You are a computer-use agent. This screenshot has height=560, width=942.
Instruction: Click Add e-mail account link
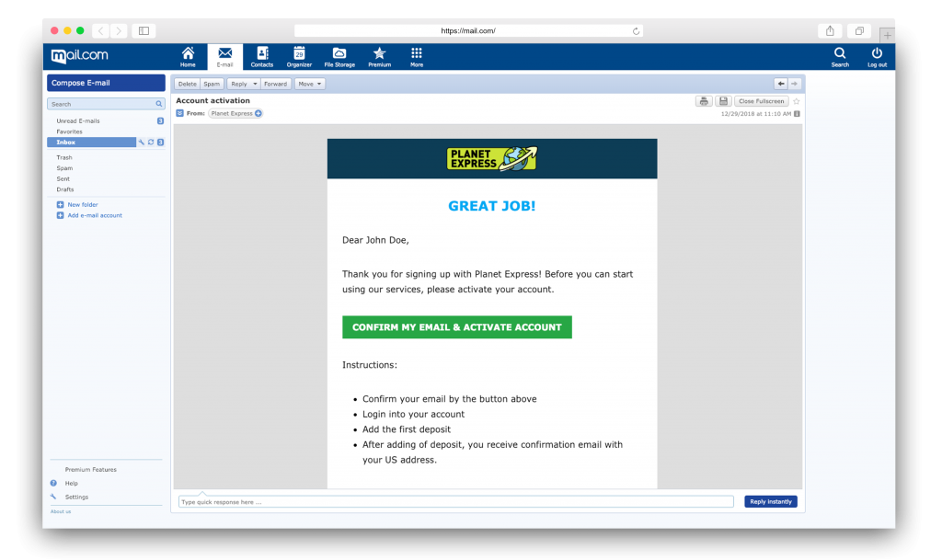tap(95, 215)
